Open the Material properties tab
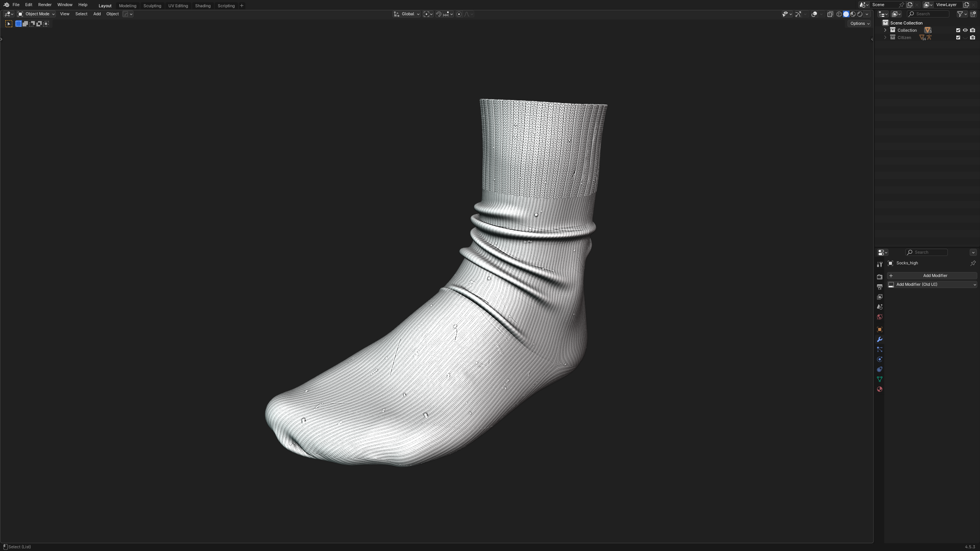Screen dimensions: 980x551 [879, 389]
